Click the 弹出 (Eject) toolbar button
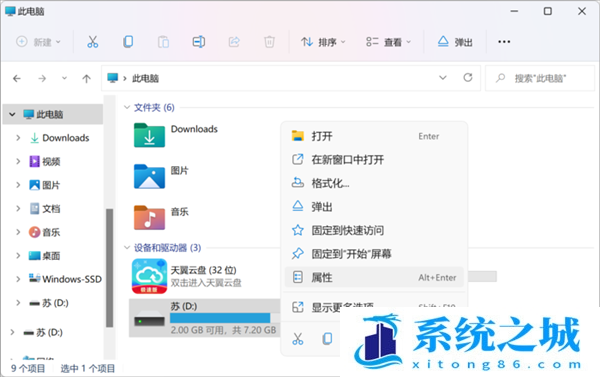Viewport: 600px width, 377px height. tap(455, 42)
